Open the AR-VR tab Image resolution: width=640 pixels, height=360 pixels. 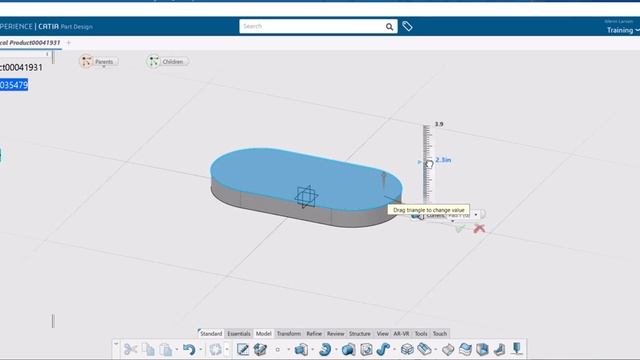(x=401, y=333)
